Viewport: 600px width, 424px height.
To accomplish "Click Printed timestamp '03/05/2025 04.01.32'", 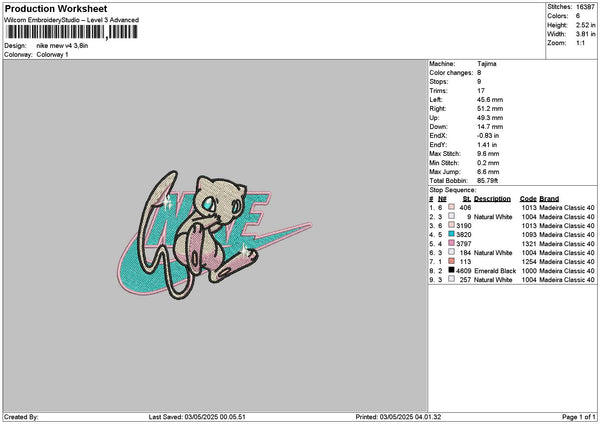I will 410,417.
